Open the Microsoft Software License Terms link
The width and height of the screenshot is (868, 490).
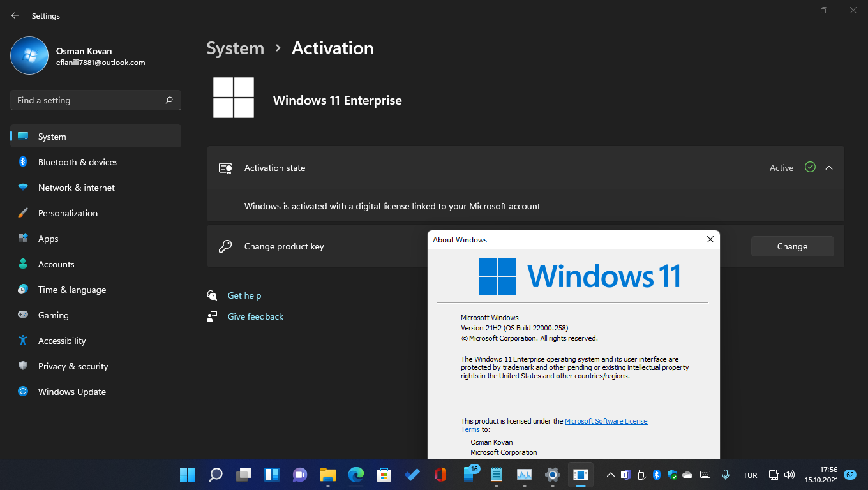(x=606, y=421)
